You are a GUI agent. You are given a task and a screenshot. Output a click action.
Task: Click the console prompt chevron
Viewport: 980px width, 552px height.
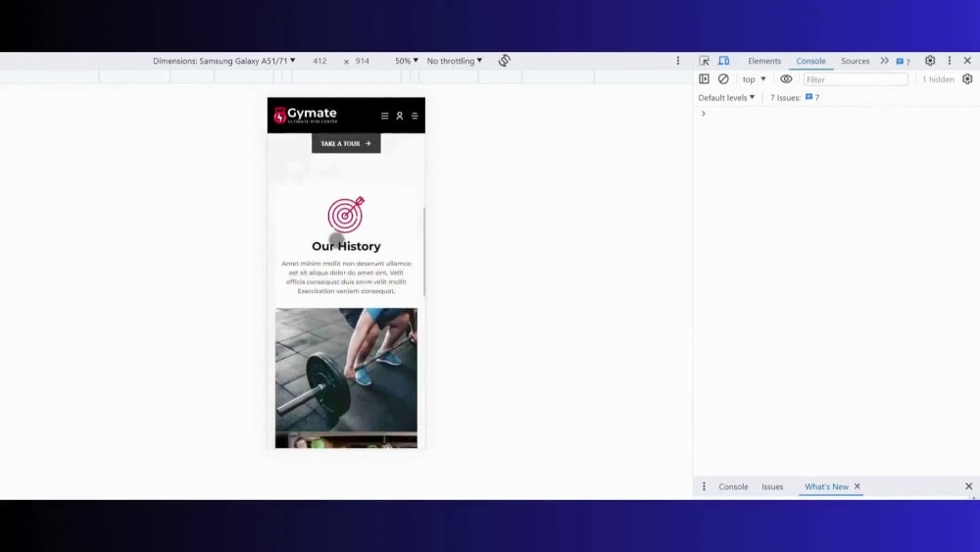(x=703, y=114)
